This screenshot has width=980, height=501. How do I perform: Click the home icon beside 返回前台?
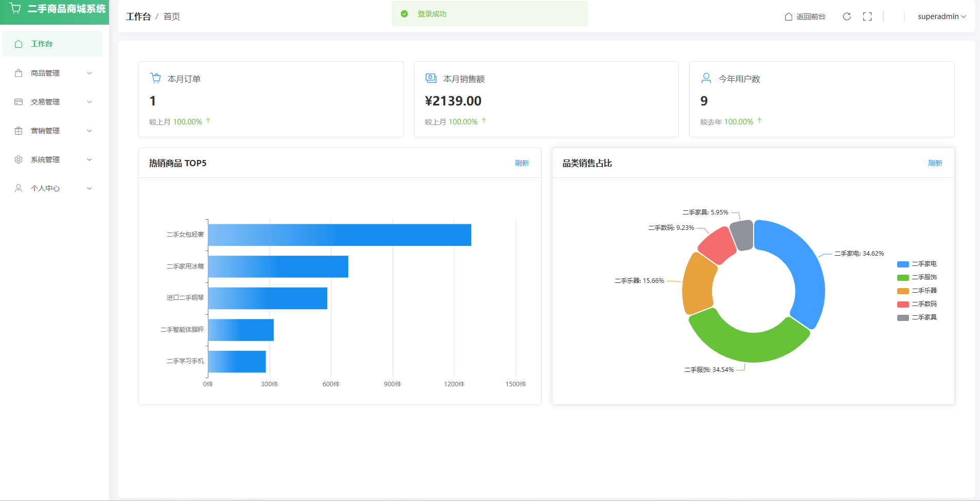(788, 16)
